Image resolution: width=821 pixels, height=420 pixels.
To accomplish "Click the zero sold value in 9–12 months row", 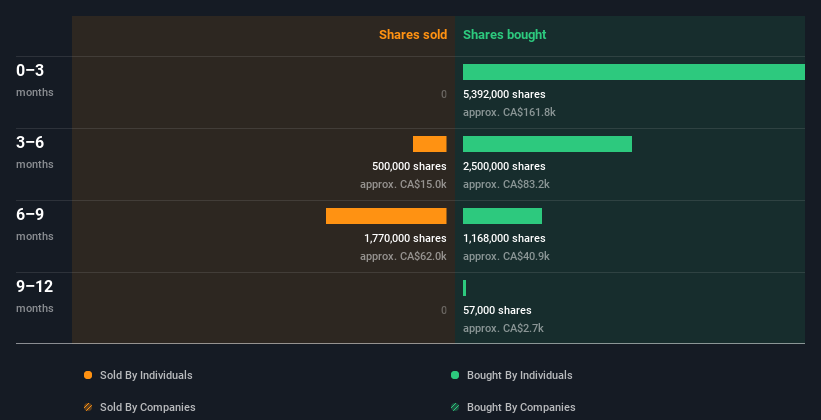I will 444,311.
